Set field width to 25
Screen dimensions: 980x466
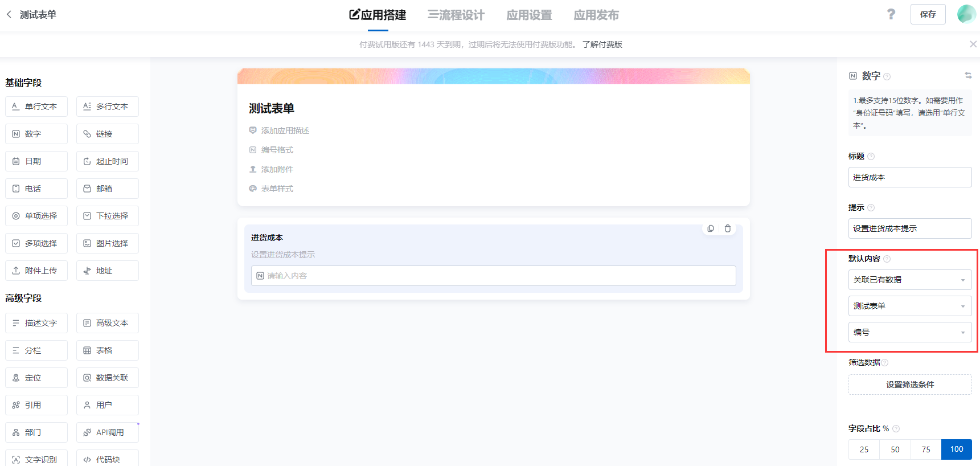point(864,449)
